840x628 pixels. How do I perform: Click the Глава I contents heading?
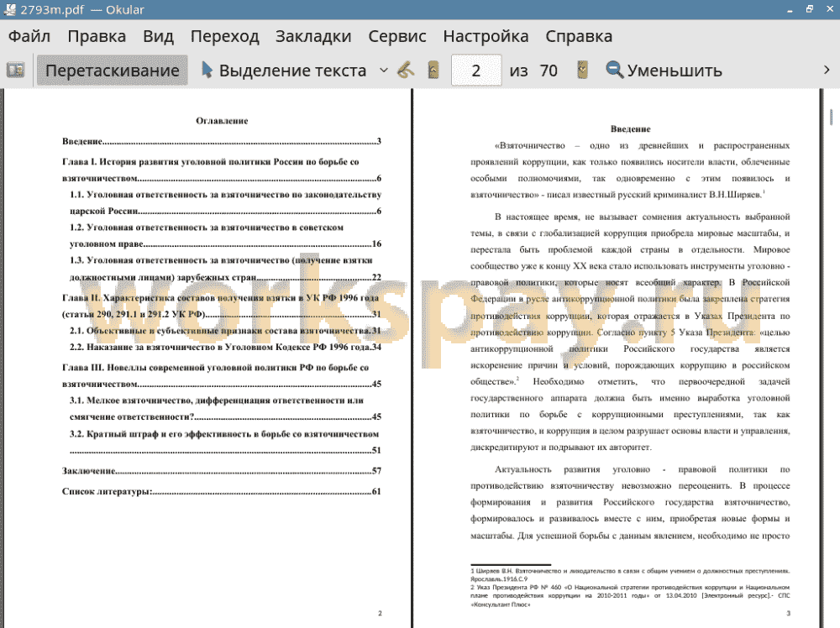pyautogui.click(x=222, y=170)
